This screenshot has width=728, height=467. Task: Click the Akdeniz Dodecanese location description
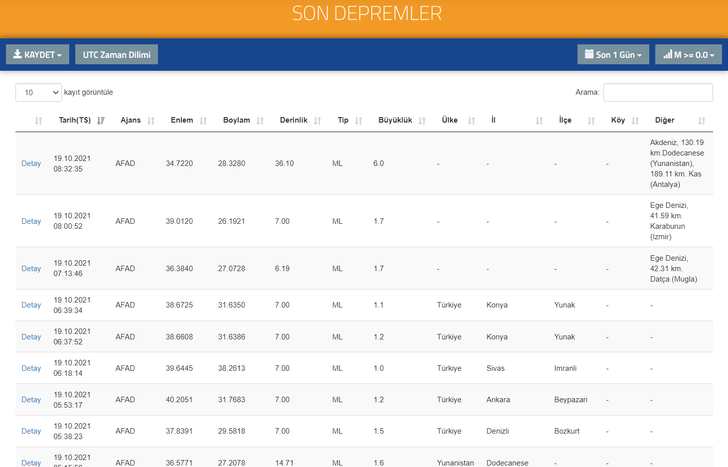coord(677,163)
